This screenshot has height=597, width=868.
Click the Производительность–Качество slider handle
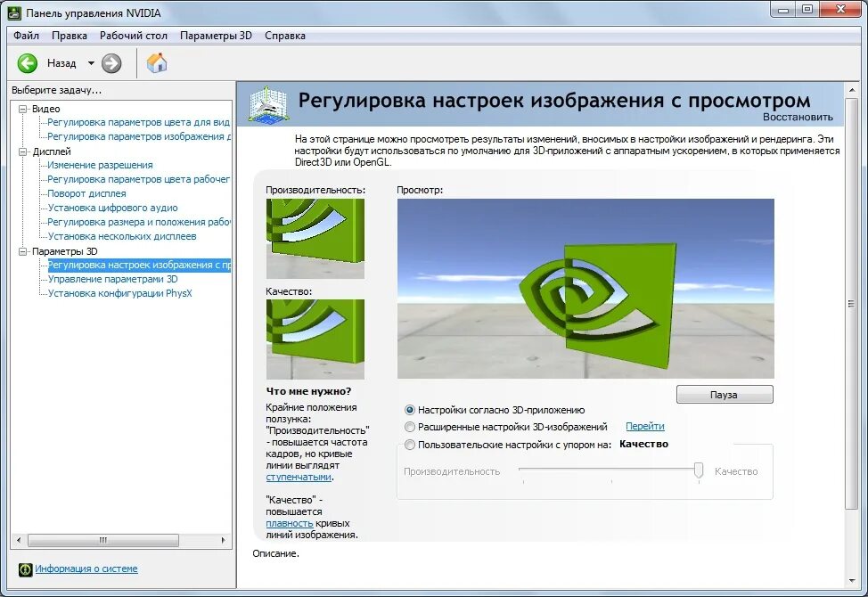pyautogui.click(x=699, y=470)
